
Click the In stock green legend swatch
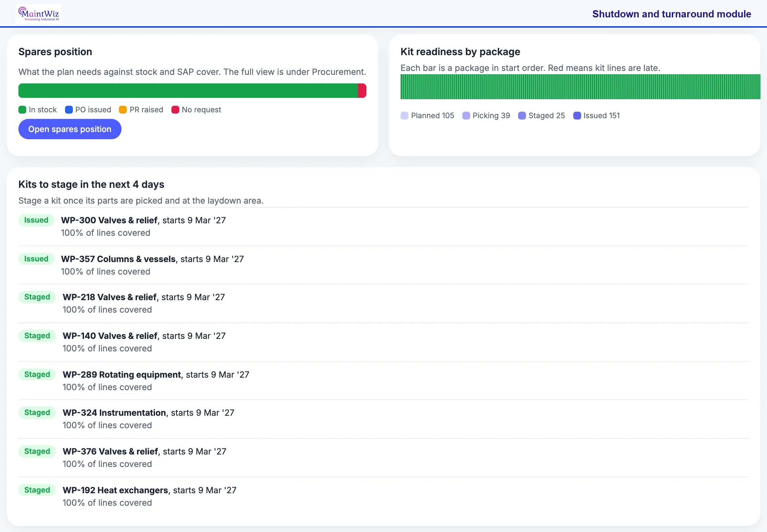(x=22, y=110)
